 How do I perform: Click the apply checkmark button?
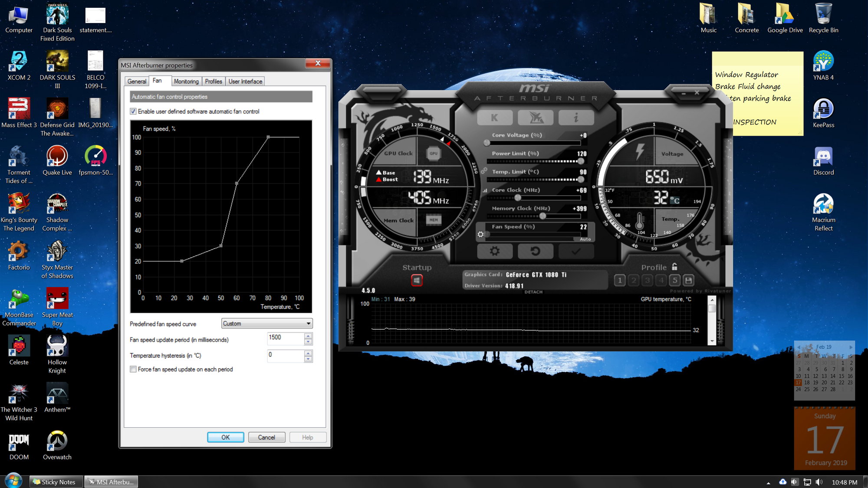[576, 251]
